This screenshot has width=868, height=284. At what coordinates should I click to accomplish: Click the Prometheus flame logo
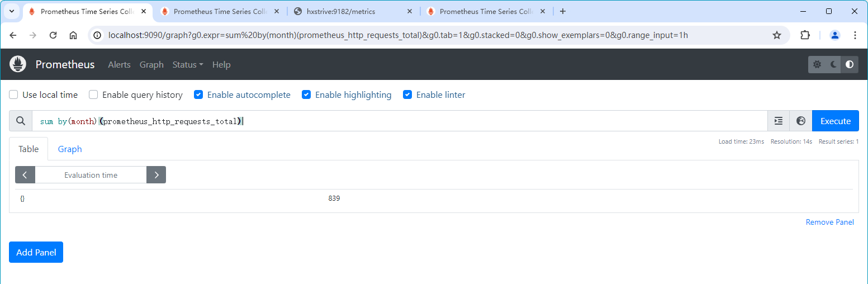pyautogui.click(x=18, y=64)
